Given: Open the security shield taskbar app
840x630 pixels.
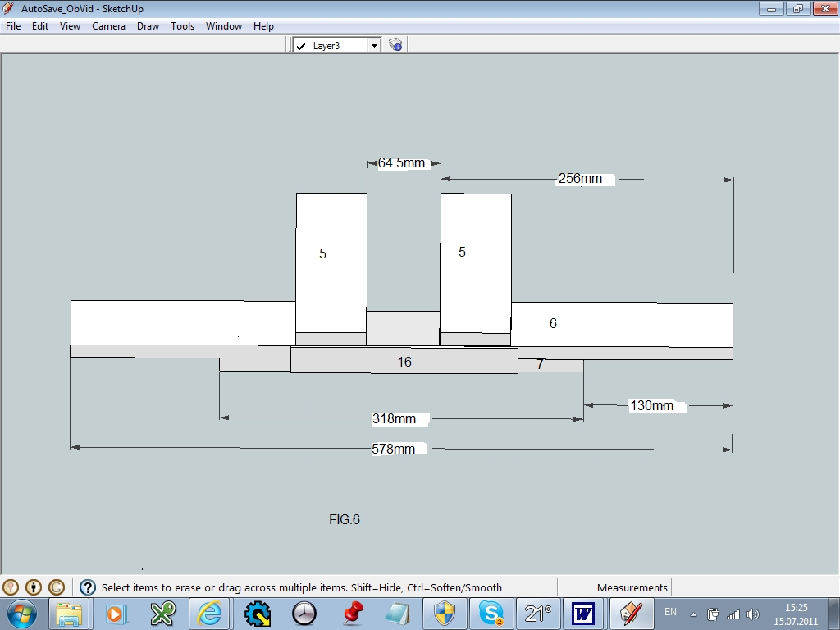Looking at the screenshot, I should tap(445, 614).
